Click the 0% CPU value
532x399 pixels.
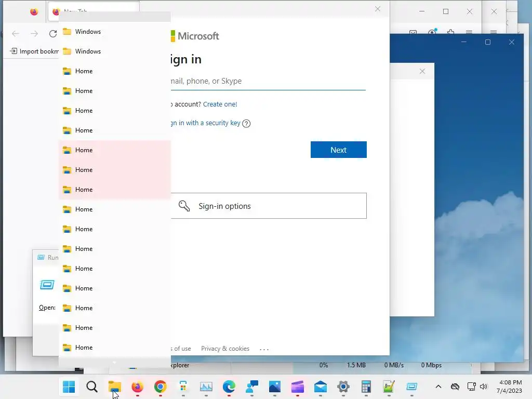tap(324, 365)
